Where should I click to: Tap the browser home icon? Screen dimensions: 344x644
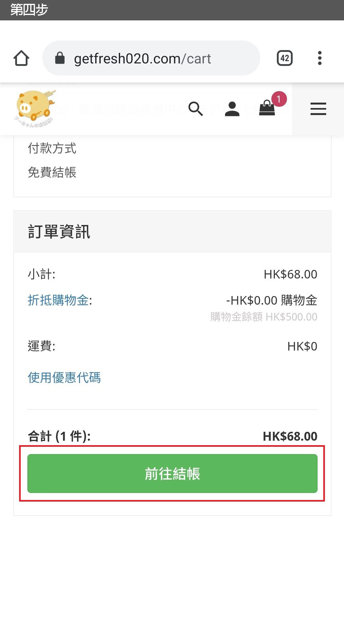(21, 58)
